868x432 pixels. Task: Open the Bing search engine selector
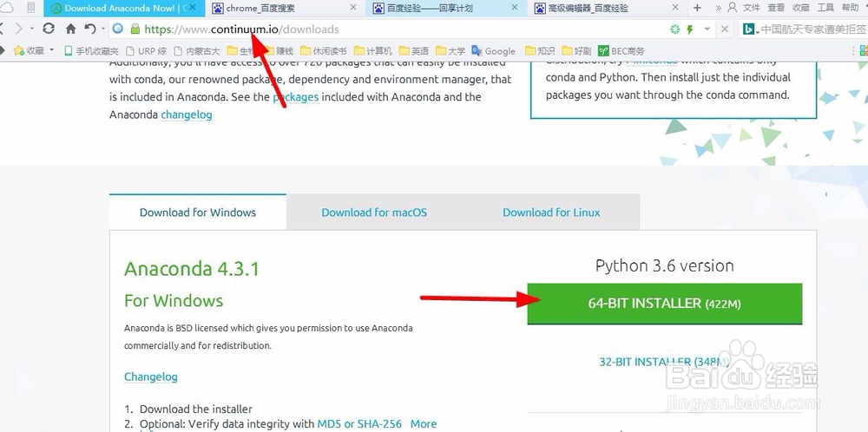click(x=750, y=29)
